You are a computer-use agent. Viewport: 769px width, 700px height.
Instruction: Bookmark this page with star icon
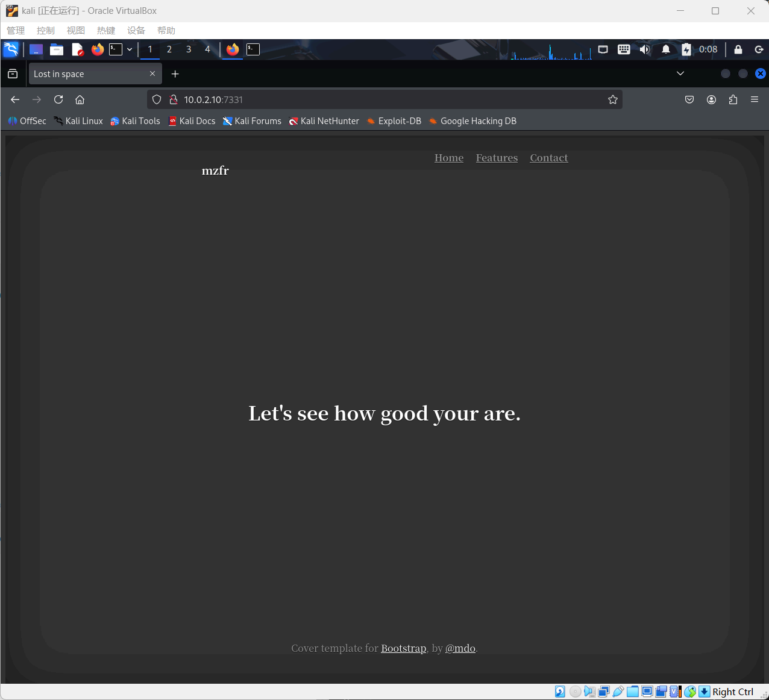tap(612, 99)
